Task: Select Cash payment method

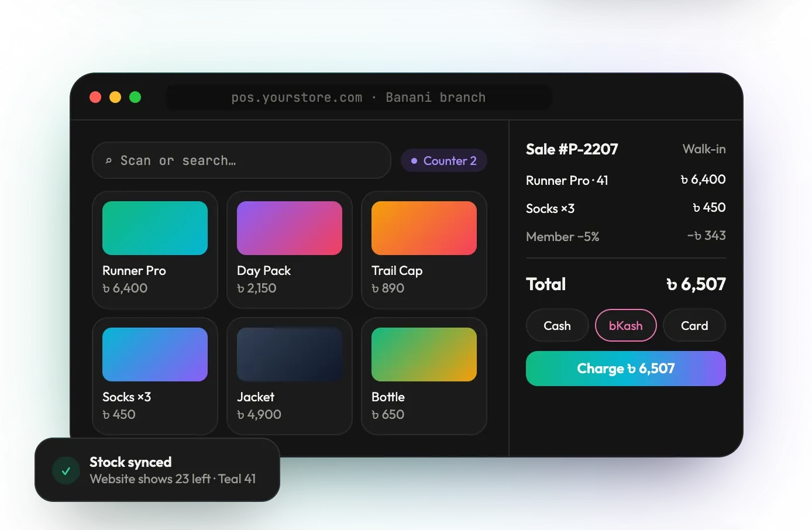Action: tap(557, 325)
